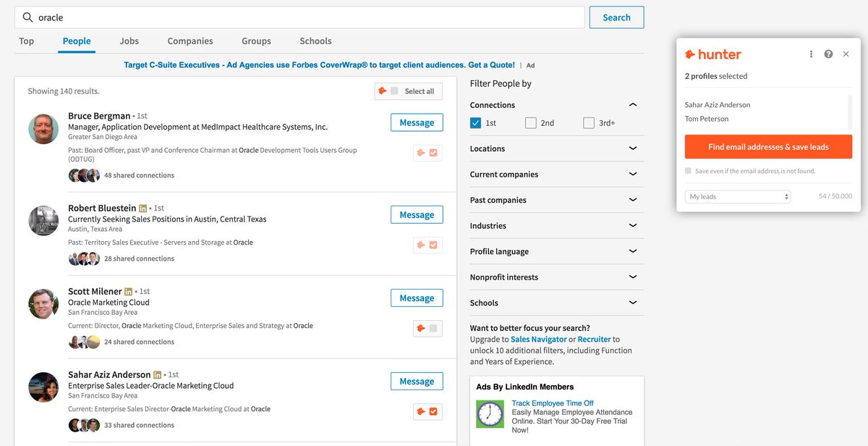Image resolution: width=868 pixels, height=446 pixels.
Task: Click shared connection avatars under Scott Milener
Action: 84,342
